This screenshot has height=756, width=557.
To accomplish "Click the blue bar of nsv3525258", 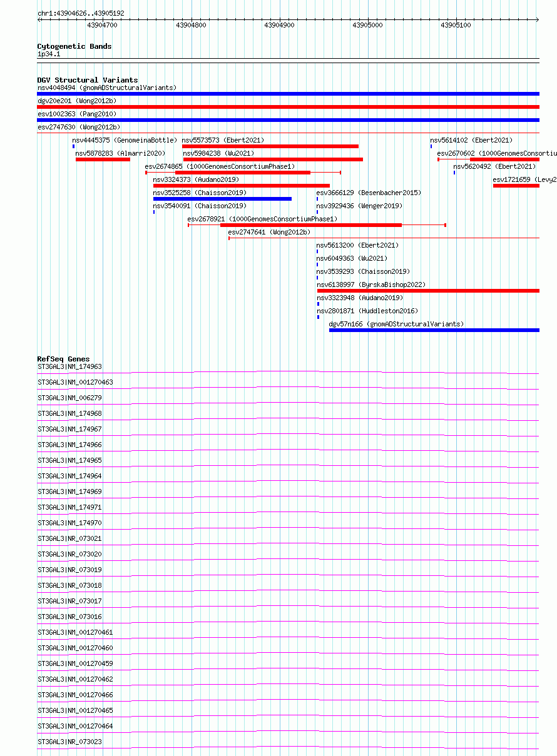I will [x=222, y=199].
